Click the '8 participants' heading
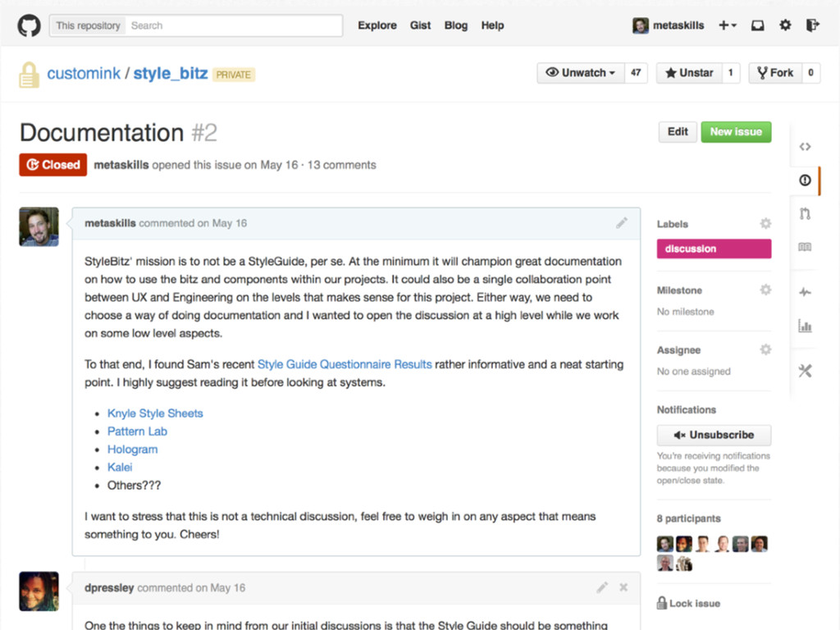The width and height of the screenshot is (840, 630). pyautogui.click(x=689, y=518)
